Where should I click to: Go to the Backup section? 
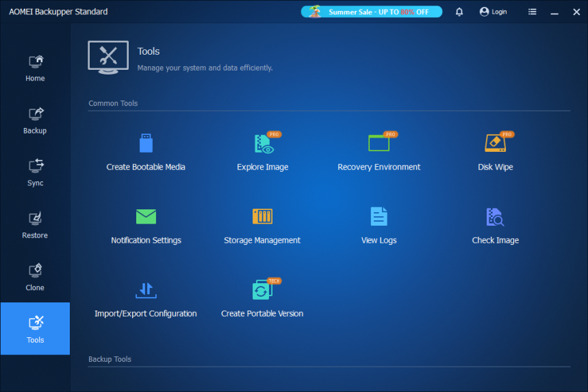point(35,120)
